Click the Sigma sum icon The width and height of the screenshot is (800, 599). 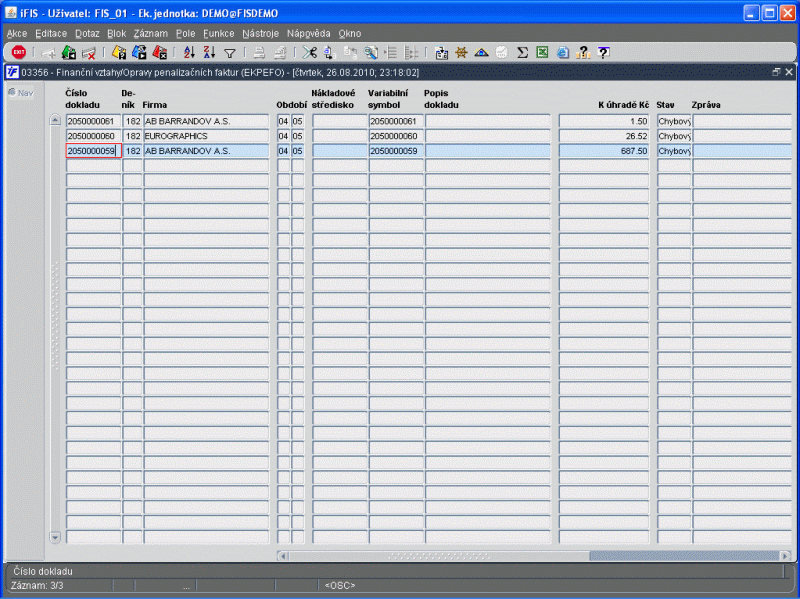(522, 52)
